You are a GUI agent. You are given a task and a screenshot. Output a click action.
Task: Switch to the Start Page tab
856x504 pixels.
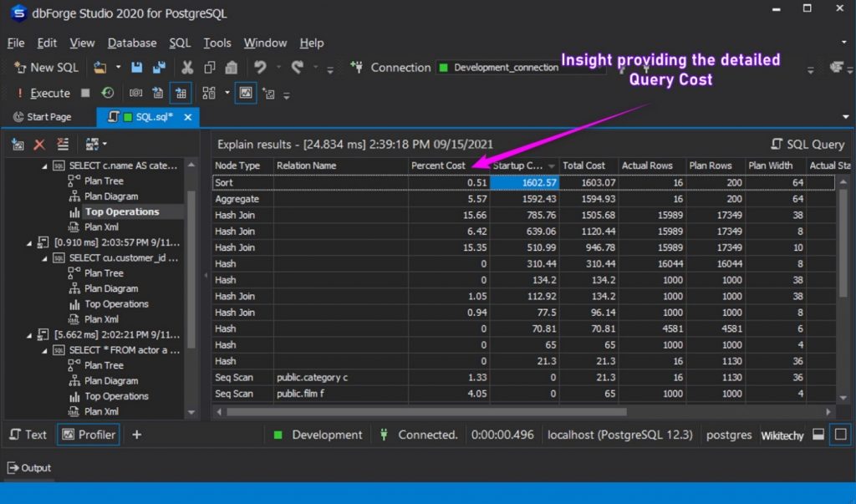click(43, 117)
